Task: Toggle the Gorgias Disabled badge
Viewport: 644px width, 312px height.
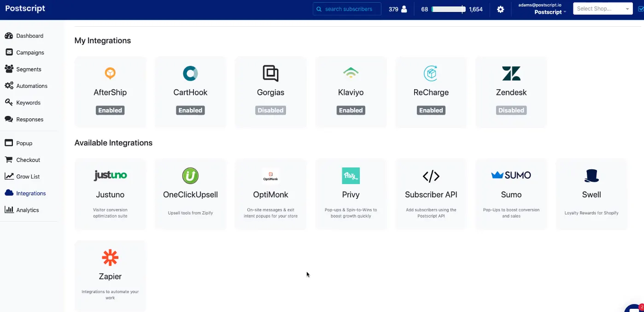Action: [x=270, y=110]
